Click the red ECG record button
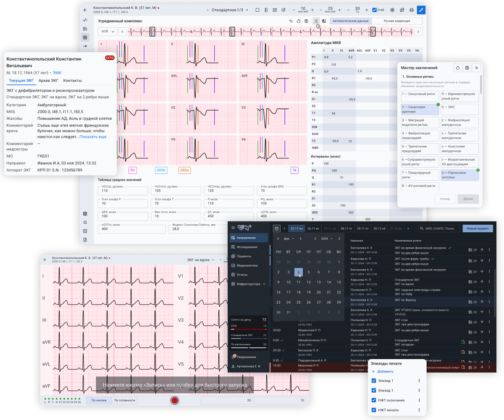504x420 pixels. pyautogui.click(x=175, y=400)
